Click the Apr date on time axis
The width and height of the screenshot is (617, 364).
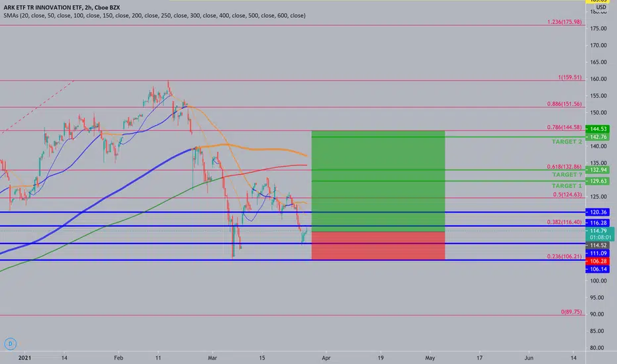tap(326, 358)
